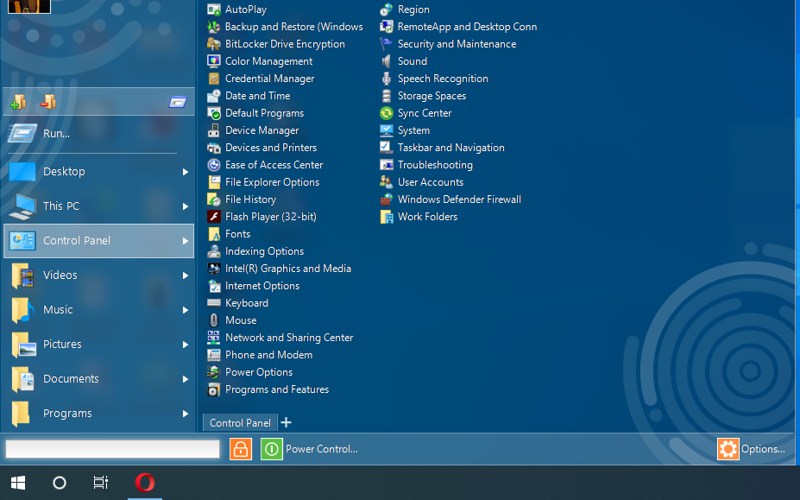
Task: Switch to the Control Panel tab at bottom
Action: click(x=240, y=423)
